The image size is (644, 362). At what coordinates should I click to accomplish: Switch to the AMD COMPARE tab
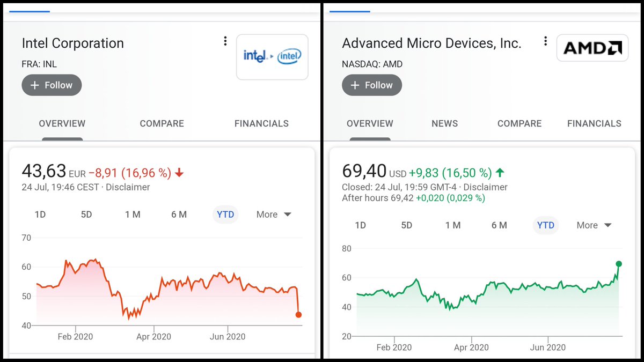[x=519, y=123]
